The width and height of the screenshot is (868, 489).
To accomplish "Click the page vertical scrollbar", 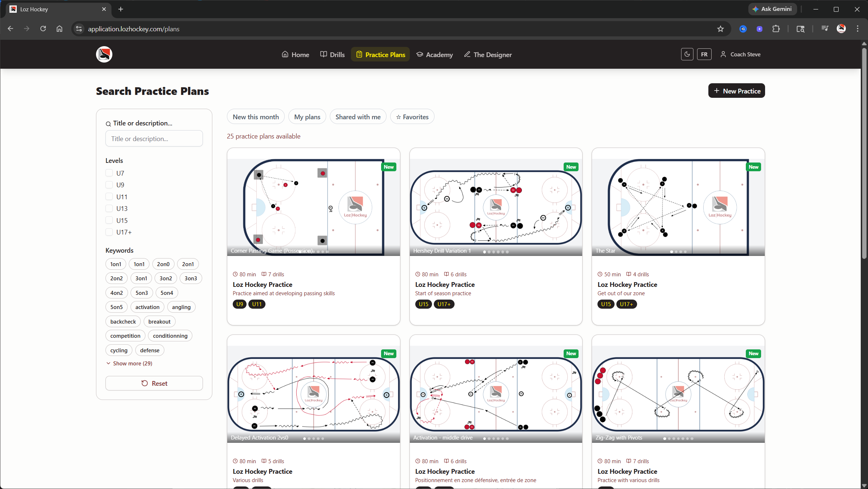I will click(864, 153).
